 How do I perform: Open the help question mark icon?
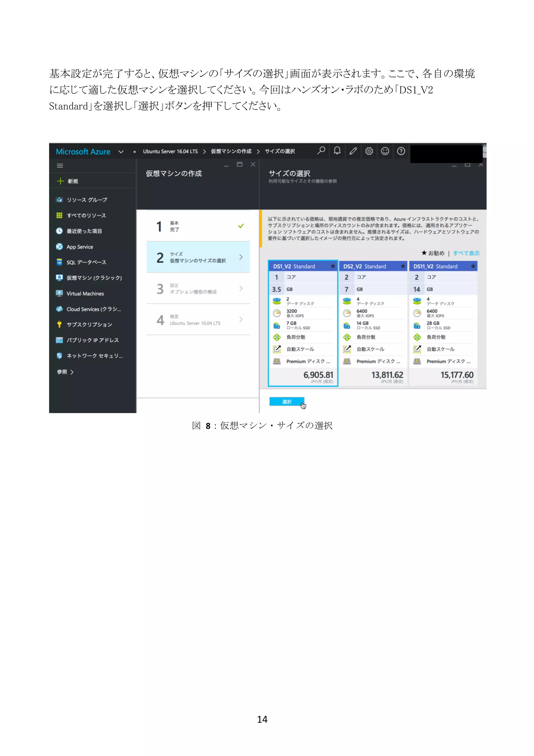click(x=401, y=151)
